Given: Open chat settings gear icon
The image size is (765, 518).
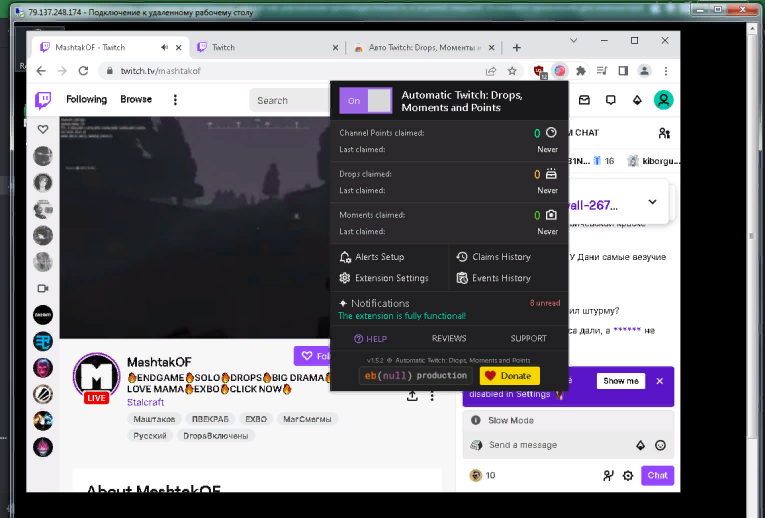Looking at the screenshot, I should 628,475.
